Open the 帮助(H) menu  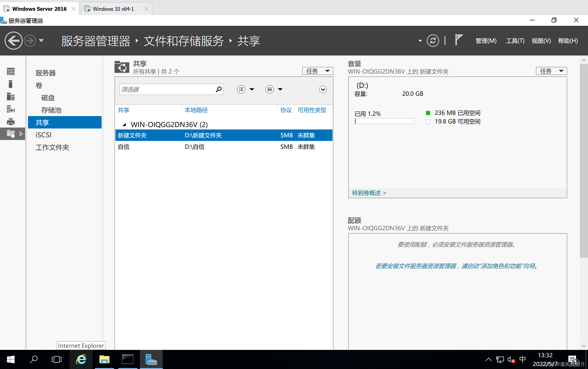[568, 41]
